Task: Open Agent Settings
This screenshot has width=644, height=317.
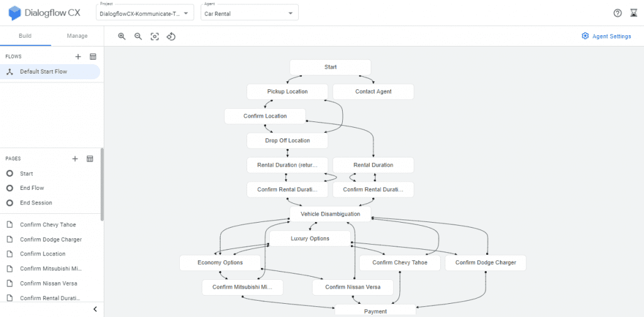Action: [x=606, y=36]
